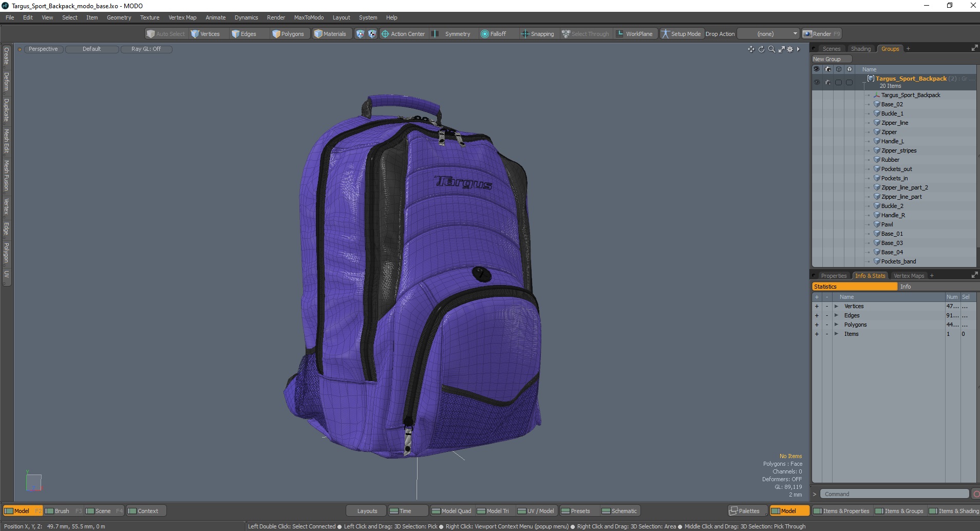Screen dimensions: 980x531
Task: Click the + for Vertices statistics
Action: tap(817, 307)
